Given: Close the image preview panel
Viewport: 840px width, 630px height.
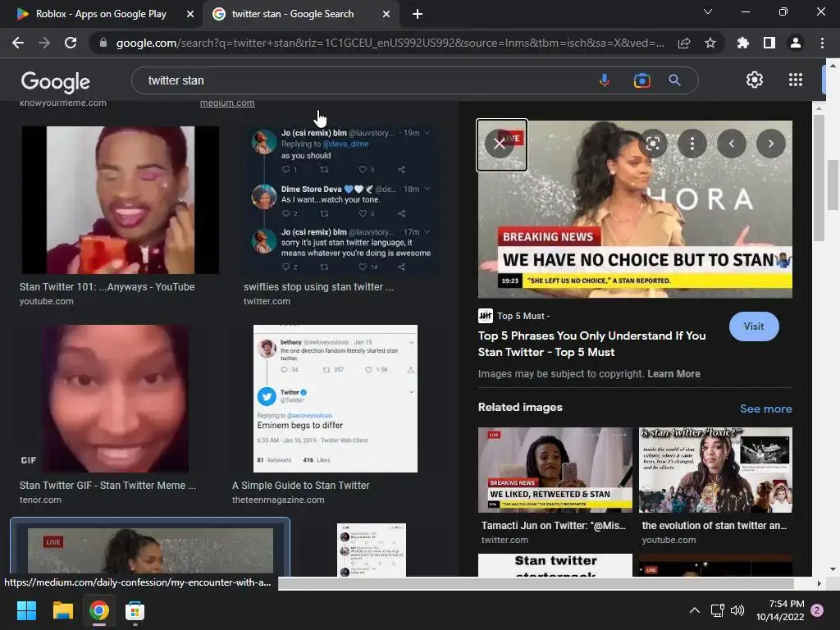Looking at the screenshot, I should pyautogui.click(x=500, y=144).
